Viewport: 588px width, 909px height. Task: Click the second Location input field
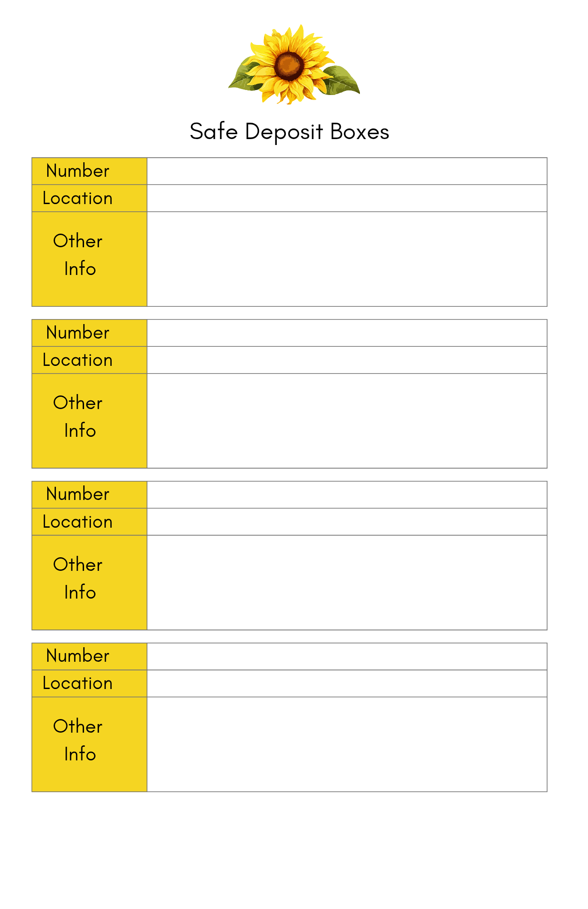(347, 360)
